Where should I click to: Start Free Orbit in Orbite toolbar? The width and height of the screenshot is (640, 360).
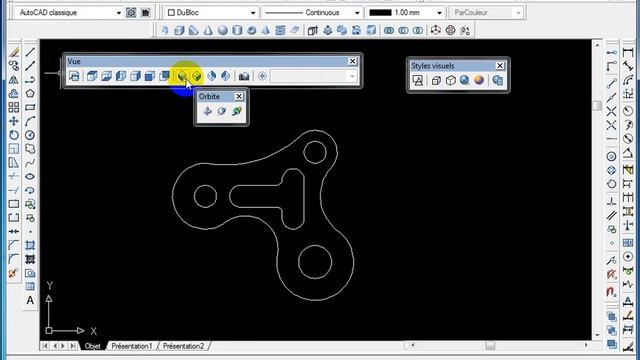pos(222,111)
